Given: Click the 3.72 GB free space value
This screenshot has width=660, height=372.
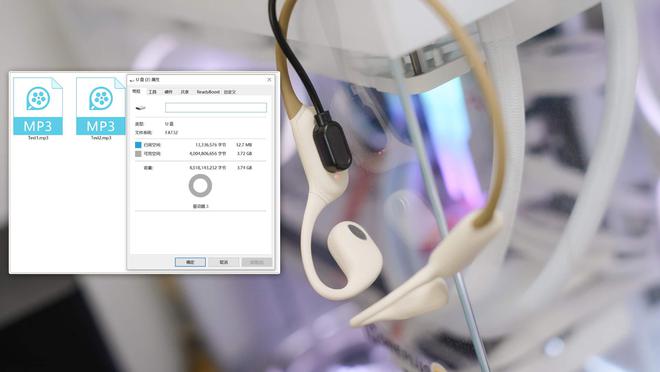Looking at the screenshot, I should 244,154.
